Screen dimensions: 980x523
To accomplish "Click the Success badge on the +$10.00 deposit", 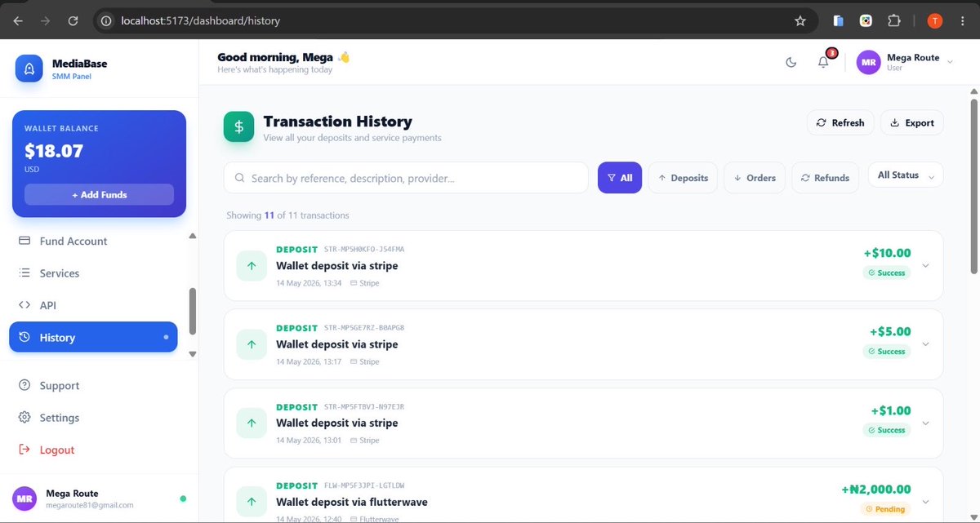I will 887,273.
